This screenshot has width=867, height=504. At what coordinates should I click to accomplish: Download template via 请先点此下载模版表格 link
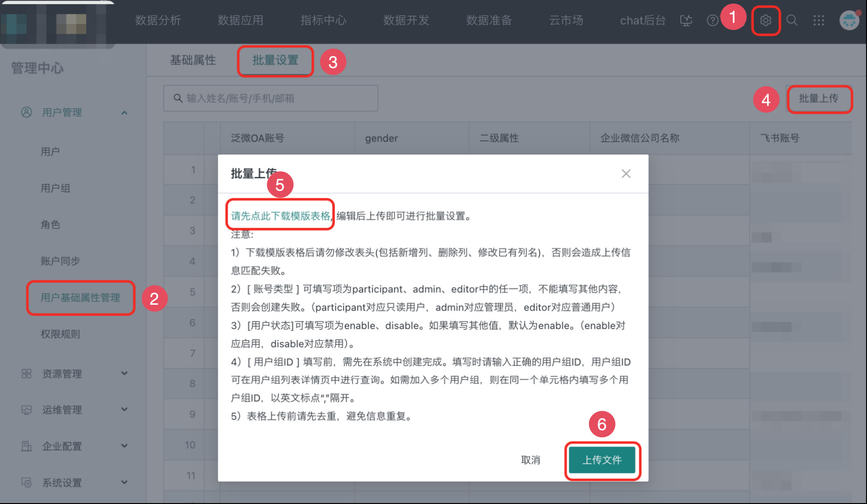[280, 216]
